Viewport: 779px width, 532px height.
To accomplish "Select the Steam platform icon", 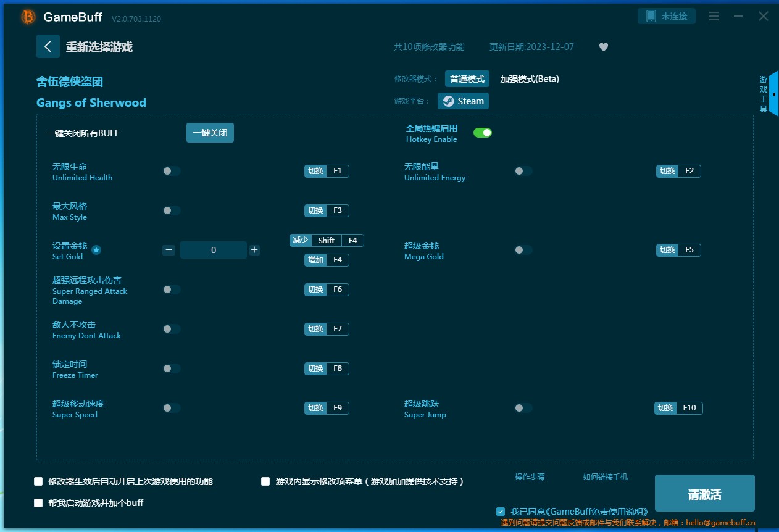I will point(449,101).
